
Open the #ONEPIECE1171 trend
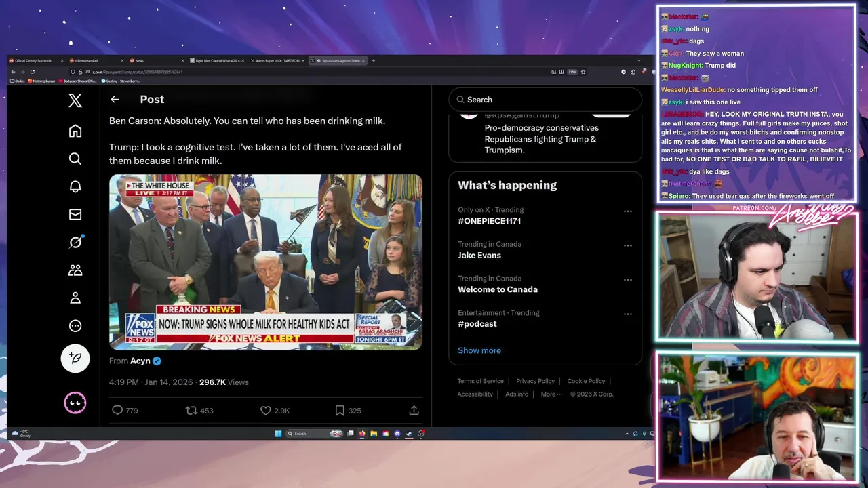click(x=490, y=221)
